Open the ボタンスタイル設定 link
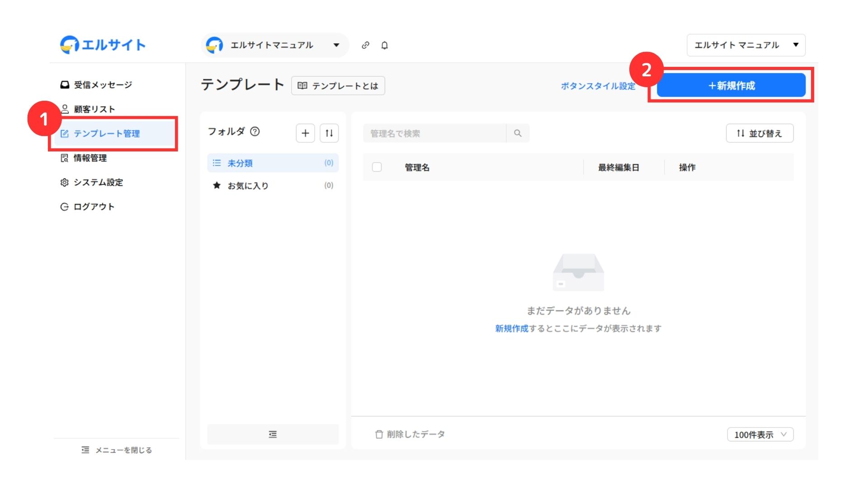 click(598, 86)
